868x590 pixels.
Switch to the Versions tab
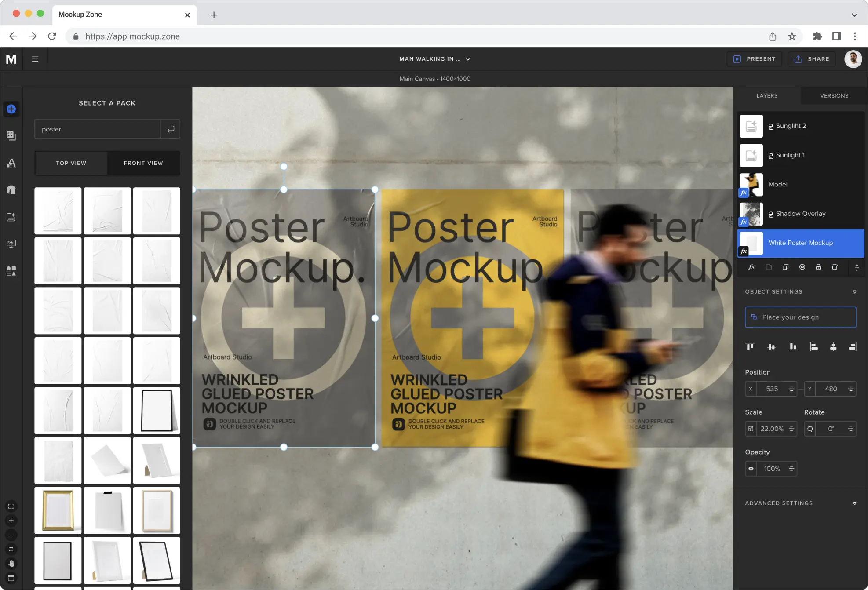tap(834, 95)
